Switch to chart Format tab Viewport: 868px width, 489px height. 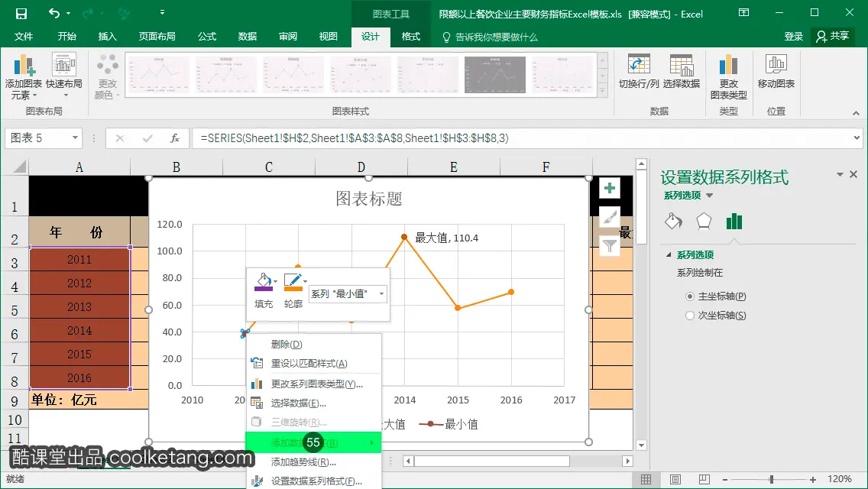411,37
